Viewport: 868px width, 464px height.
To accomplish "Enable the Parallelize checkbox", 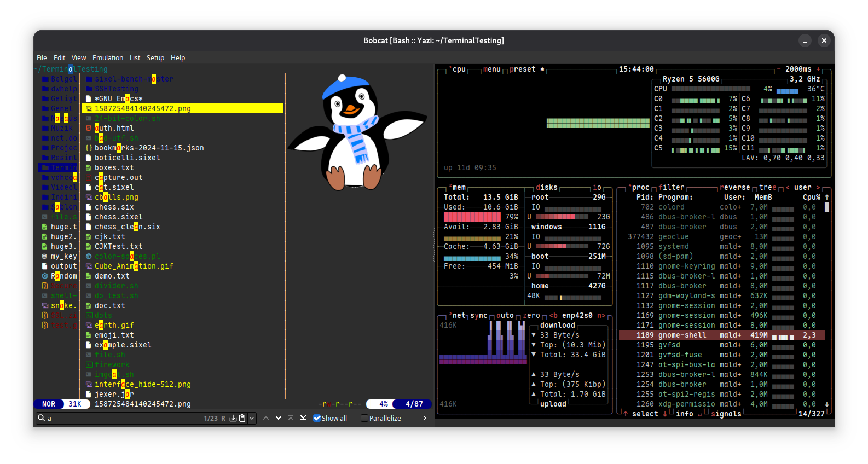I will click(x=364, y=418).
